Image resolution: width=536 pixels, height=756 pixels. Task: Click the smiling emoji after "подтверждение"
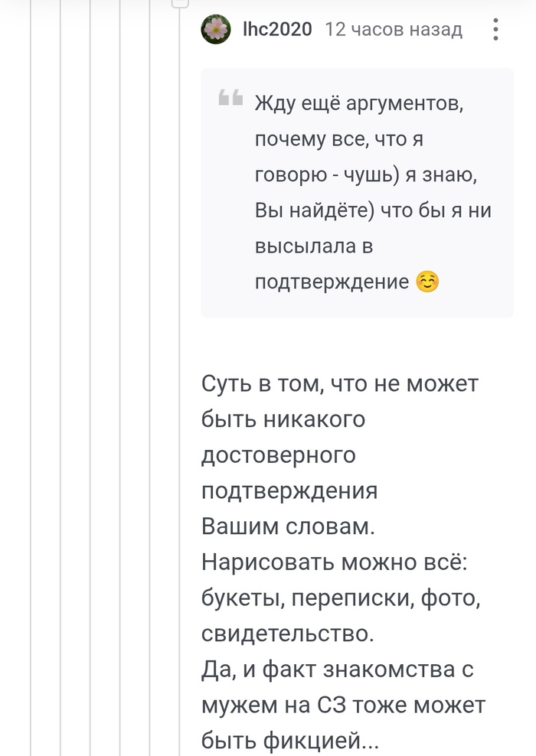(x=427, y=282)
